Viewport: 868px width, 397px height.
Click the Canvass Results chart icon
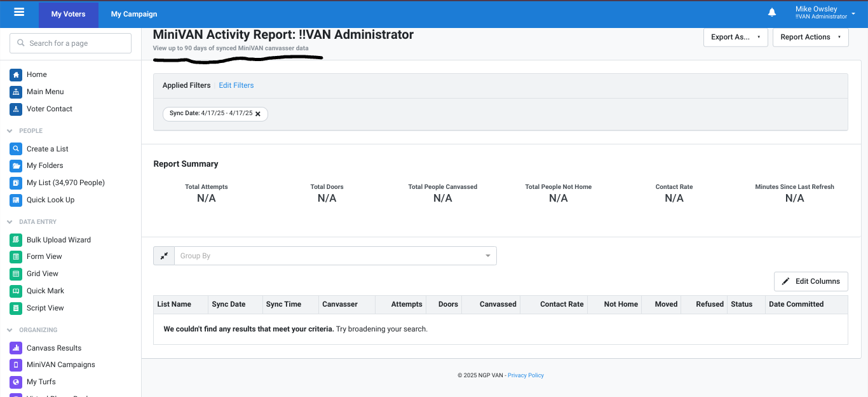16,348
